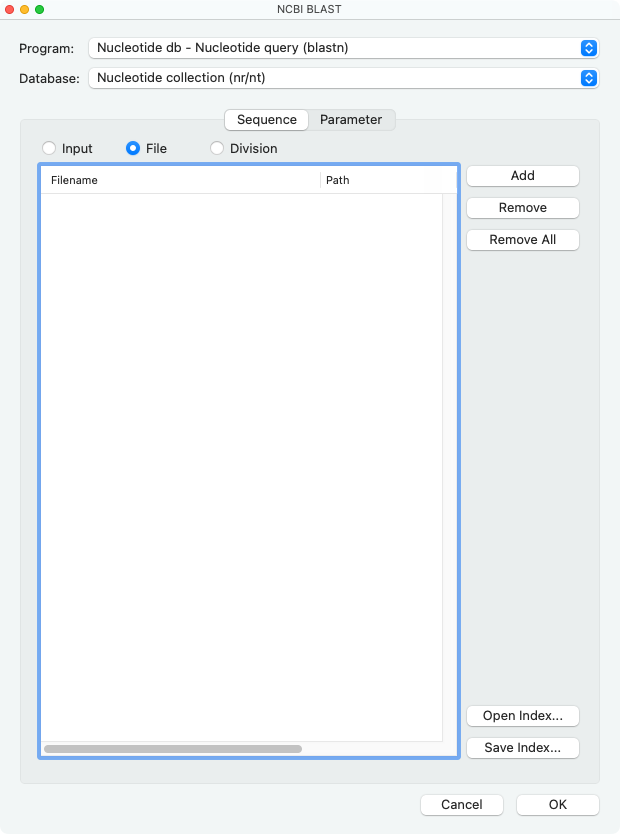Switch to the Sequence tab
This screenshot has height=834, width=620.
[x=266, y=120]
